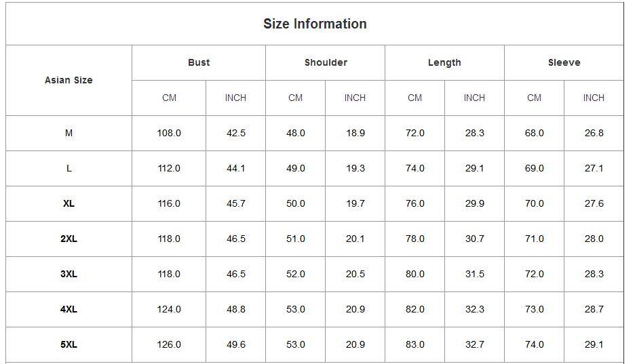Click the XL size row label
Viewport: 635px width, 364px height.
click(69, 203)
